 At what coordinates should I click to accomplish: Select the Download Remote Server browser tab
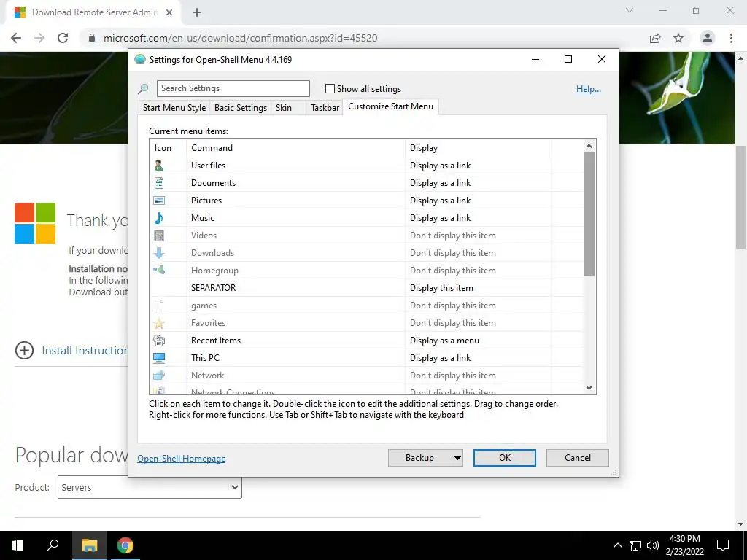[x=94, y=12]
